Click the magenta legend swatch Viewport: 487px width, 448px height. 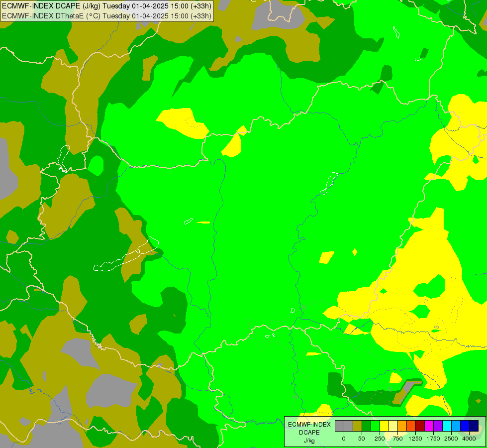click(429, 426)
